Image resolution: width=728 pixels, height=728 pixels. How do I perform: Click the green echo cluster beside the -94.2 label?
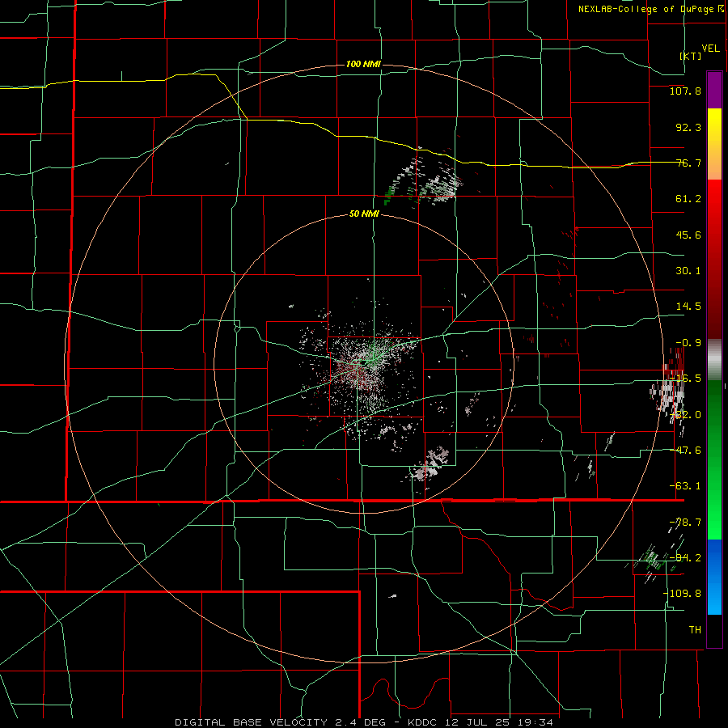click(654, 560)
